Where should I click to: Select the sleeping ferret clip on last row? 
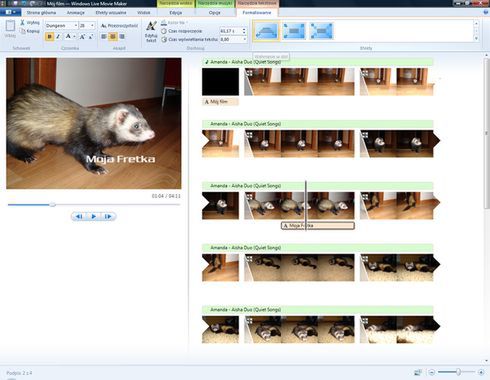pos(299,330)
